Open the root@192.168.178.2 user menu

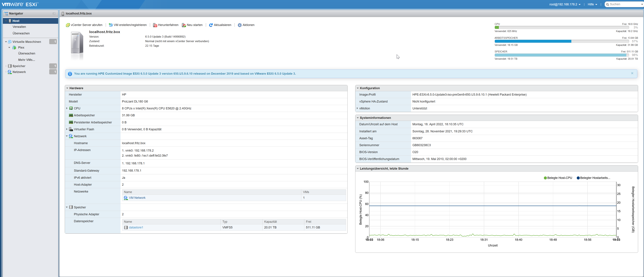coord(565,5)
